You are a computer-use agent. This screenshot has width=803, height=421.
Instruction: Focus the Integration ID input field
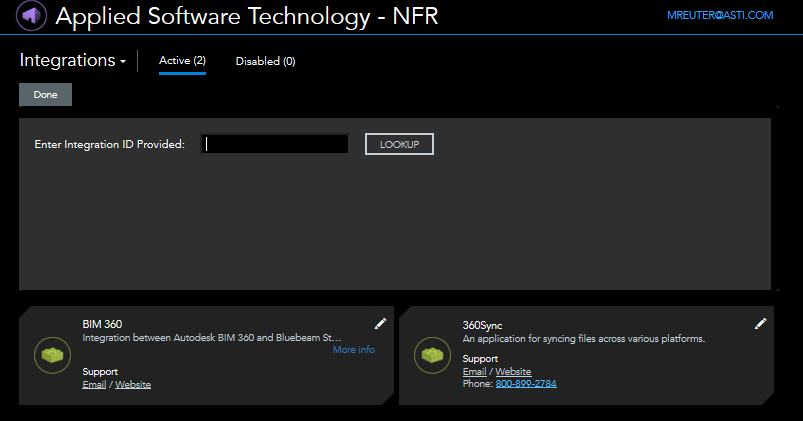tap(275, 144)
